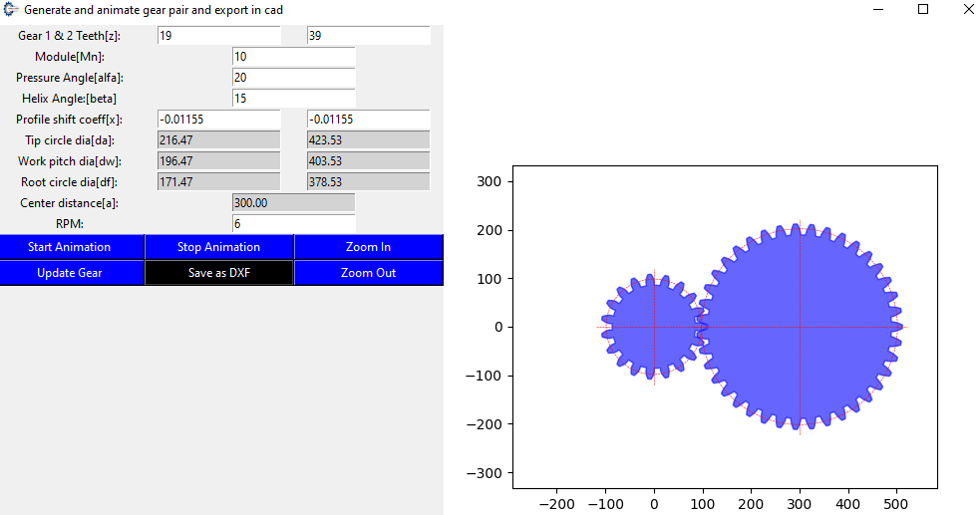The height and width of the screenshot is (515, 980).
Task: Click the 'Tip circle dia[da]:' label
Action: [x=70, y=140]
